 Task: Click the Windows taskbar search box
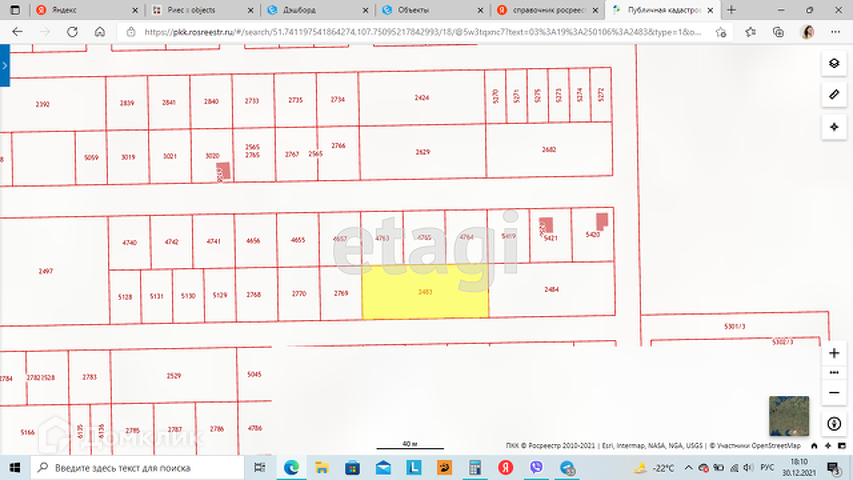[x=137, y=467]
